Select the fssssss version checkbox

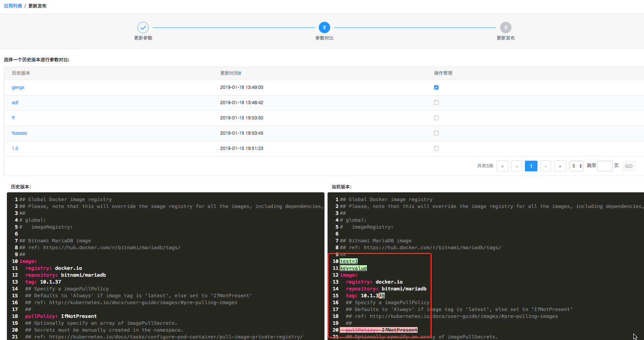[x=436, y=133]
